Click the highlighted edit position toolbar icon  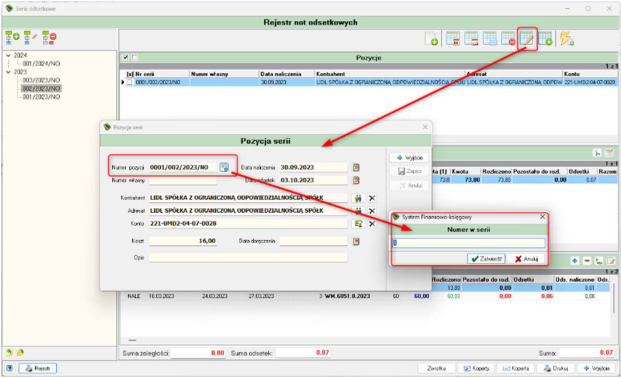[527, 39]
